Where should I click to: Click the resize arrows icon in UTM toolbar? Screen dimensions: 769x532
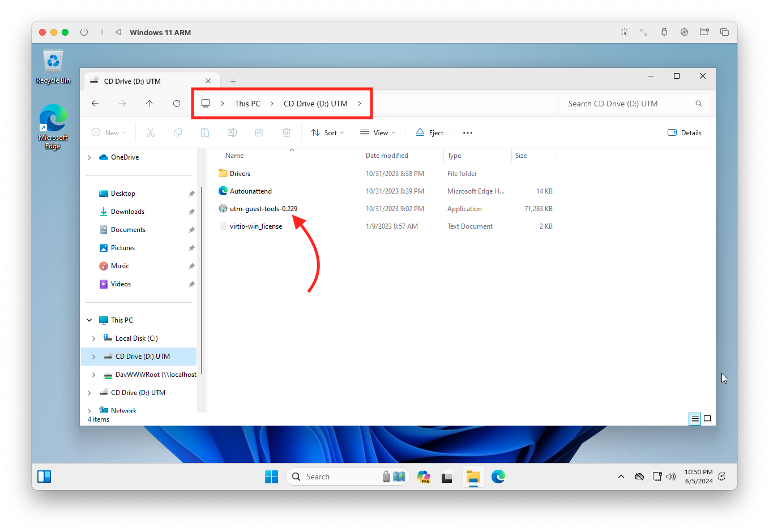[644, 32]
